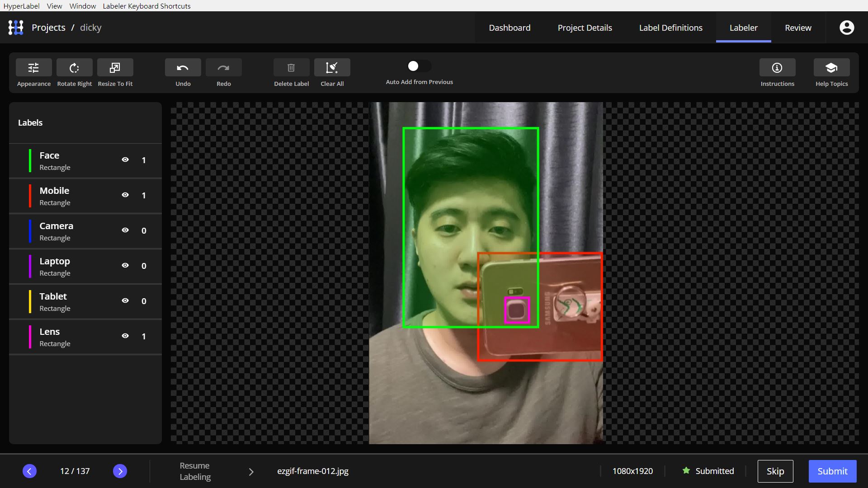Open the user account profile icon

tap(846, 28)
